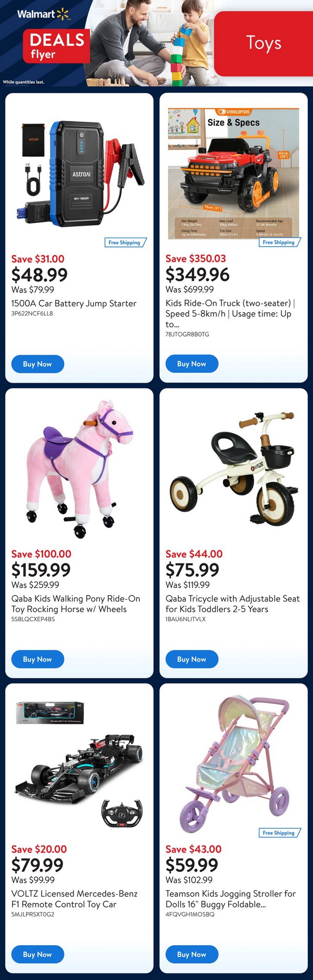Click Buy Now for Teamson doll stroller
Screen dimensions: 313x980
coord(192,955)
